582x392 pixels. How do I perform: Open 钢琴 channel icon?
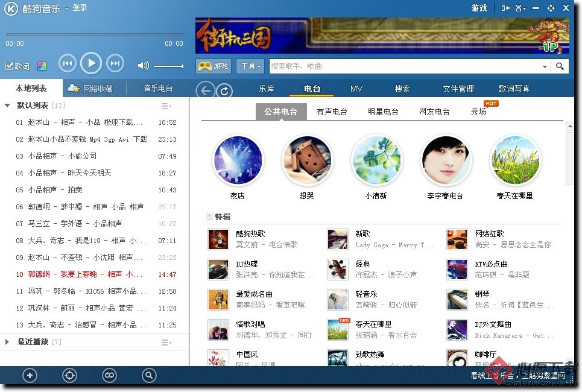click(x=457, y=300)
